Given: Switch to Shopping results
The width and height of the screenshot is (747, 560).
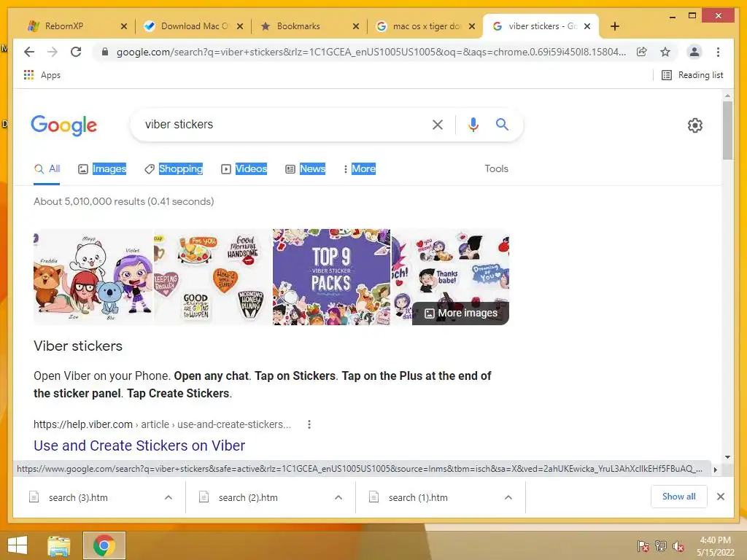Looking at the screenshot, I should (x=174, y=169).
